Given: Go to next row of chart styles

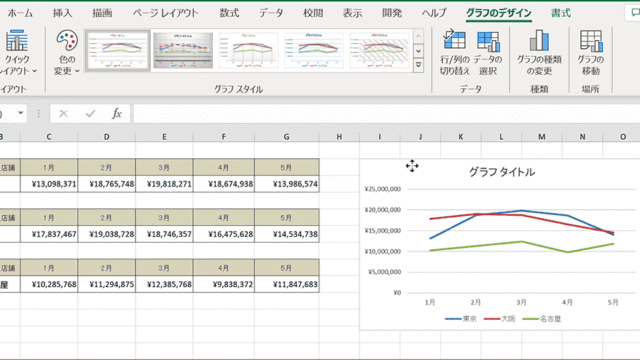Looking at the screenshot, I should 418,51.
